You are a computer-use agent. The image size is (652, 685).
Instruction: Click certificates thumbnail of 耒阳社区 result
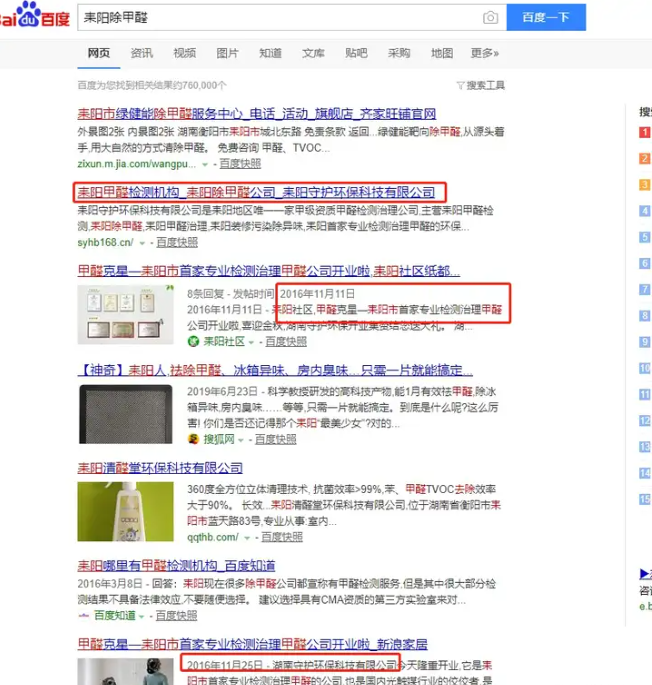125,314
